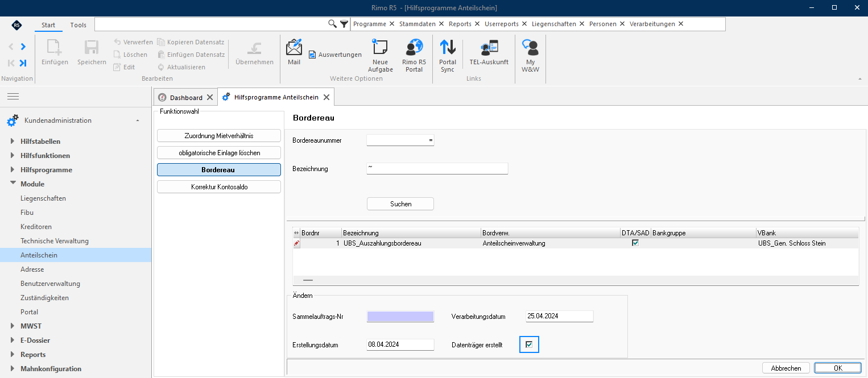This screenshot has height=378, width=868.
Task: Click the Suchen button
Action: 400,204
